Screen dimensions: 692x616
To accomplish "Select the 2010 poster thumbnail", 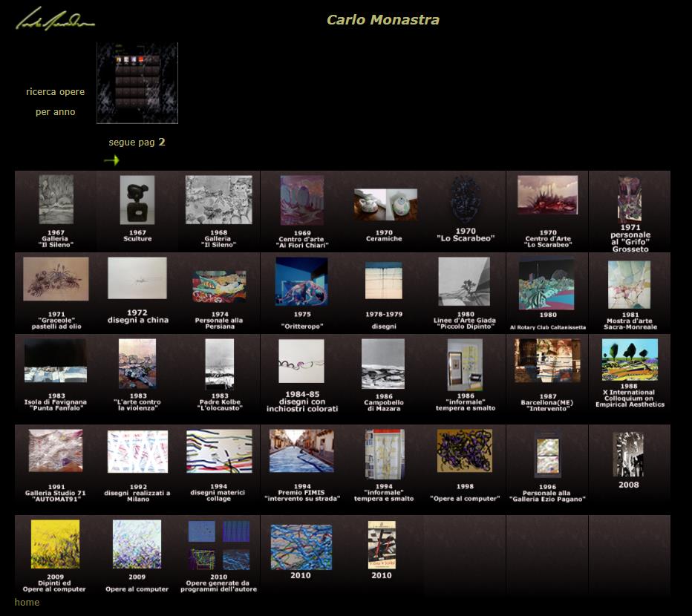I will tap(382, 545).
